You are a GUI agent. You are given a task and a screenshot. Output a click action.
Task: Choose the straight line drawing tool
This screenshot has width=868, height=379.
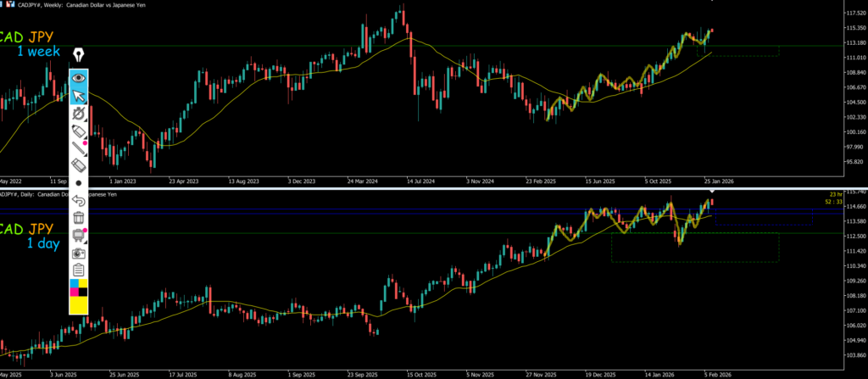coord(79,149)
